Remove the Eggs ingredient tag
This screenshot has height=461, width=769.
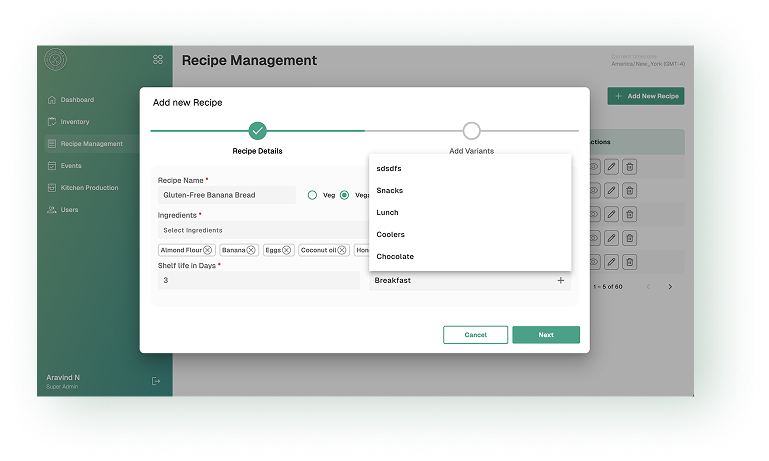(x=287, y=250)
